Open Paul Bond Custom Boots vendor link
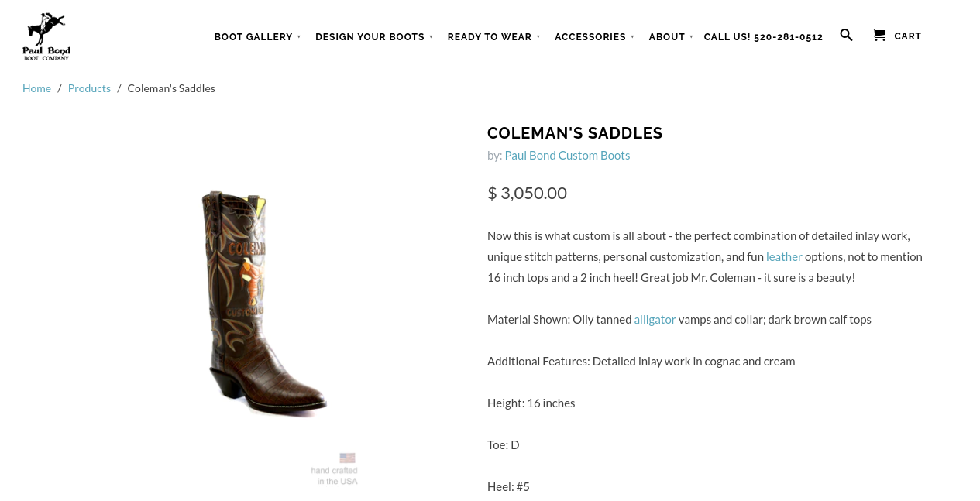 pyautogui.click(x=567, y=155)
